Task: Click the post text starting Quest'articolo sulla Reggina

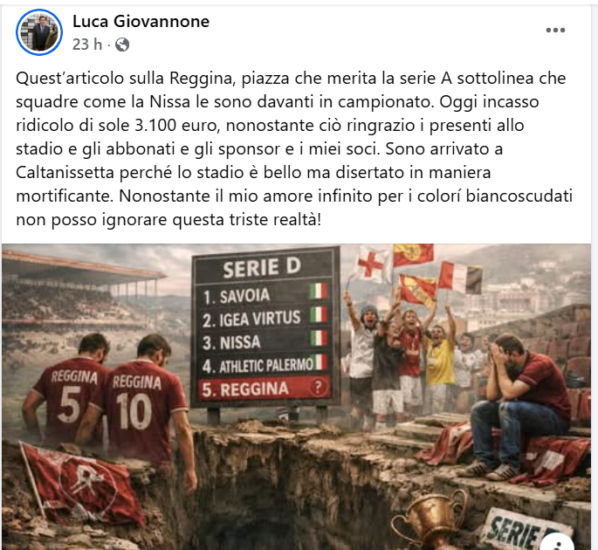Action: point(294,149)
